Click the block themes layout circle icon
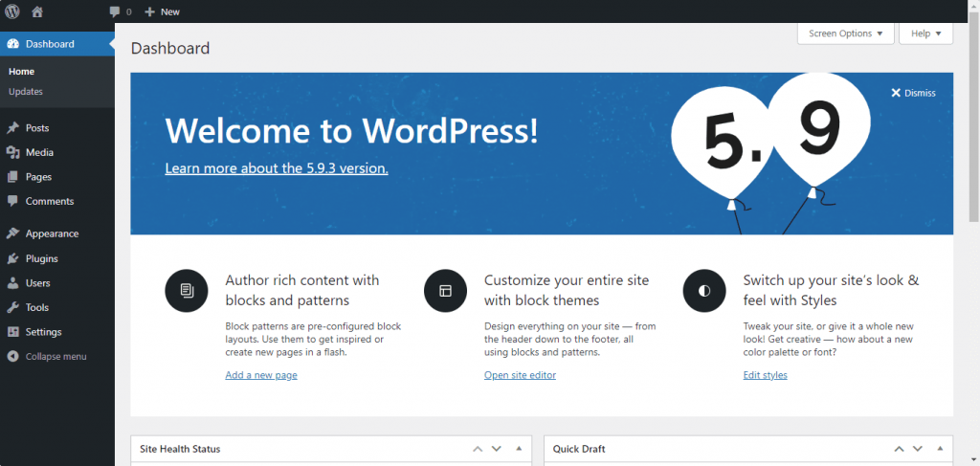 [445, 291]
